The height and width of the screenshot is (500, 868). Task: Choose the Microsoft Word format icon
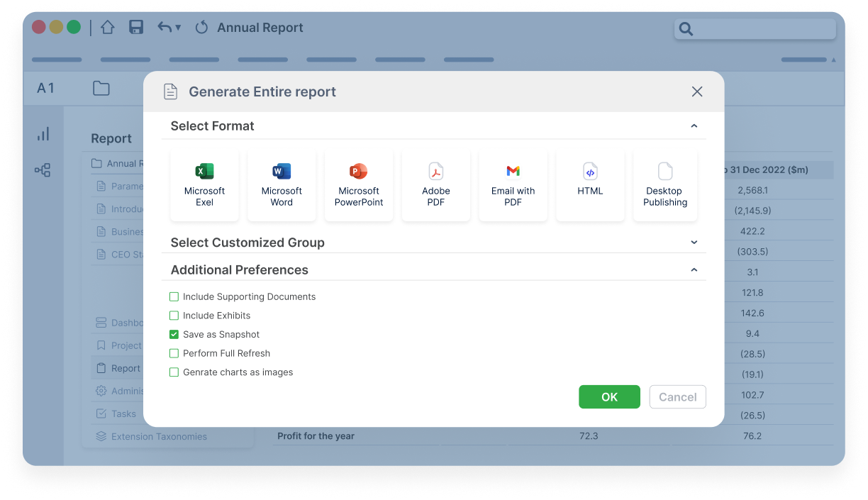[x=282, y=171]
